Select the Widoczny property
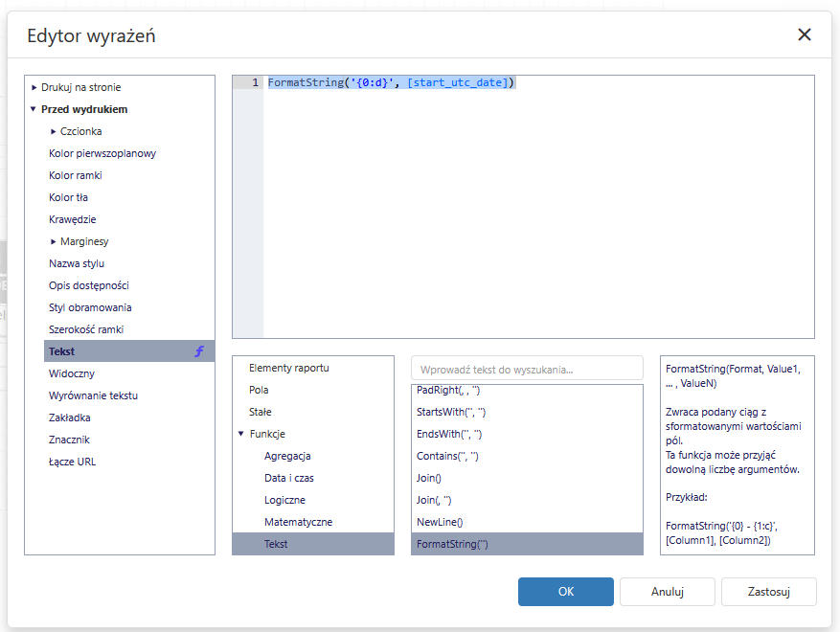This screenshot has width=840, height=632. [72, 373]
